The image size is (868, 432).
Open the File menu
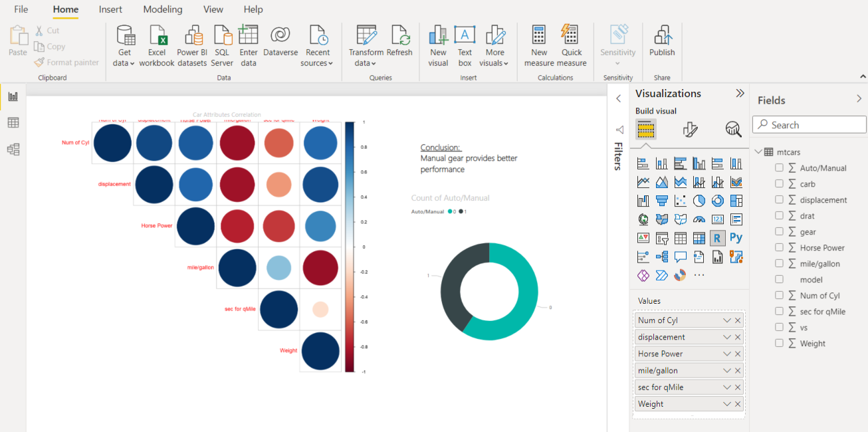21,9
